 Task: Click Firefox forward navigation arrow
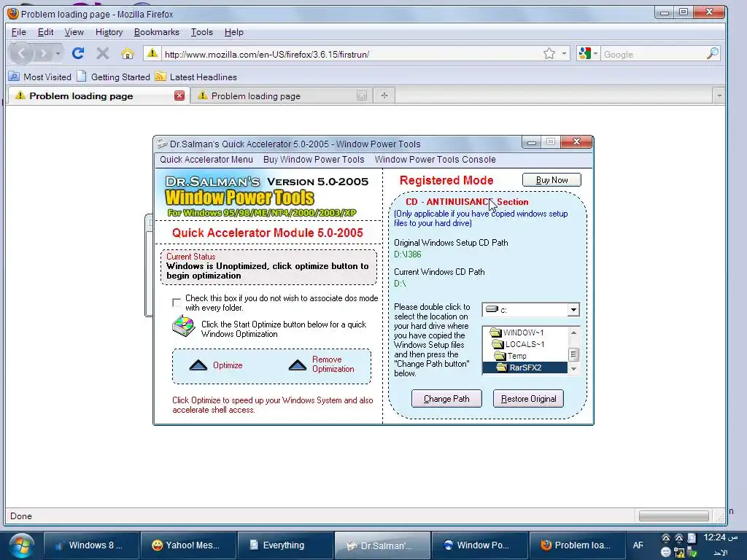(43, 53)
